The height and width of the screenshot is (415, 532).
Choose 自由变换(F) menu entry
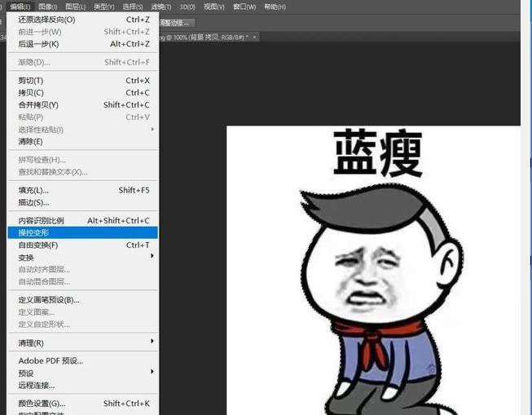pos(83,245)
